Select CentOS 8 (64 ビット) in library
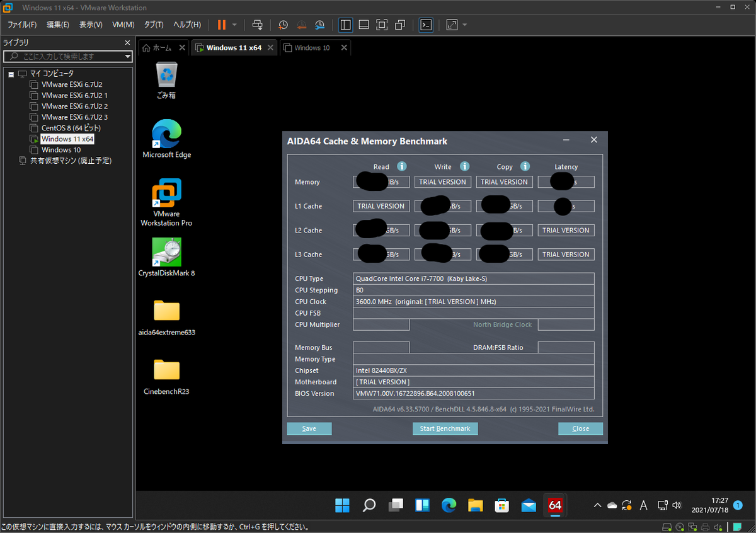 [71, 128]
